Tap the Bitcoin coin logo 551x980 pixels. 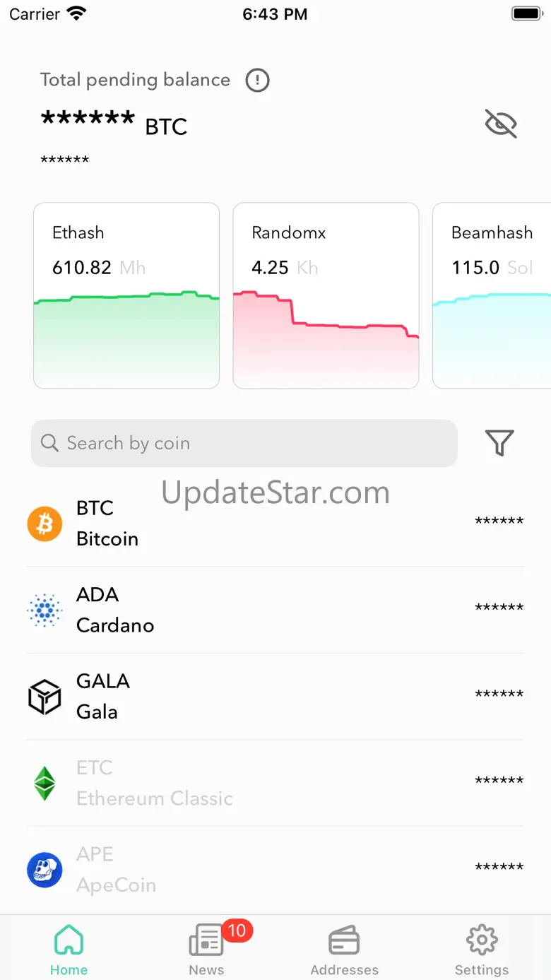45,524
